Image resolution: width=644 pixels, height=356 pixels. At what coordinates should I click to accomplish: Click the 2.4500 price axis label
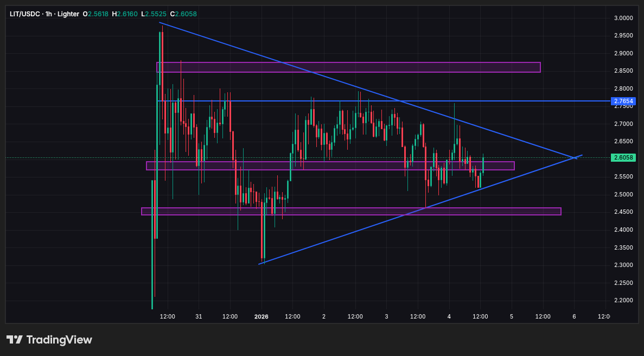click(623, 212)
